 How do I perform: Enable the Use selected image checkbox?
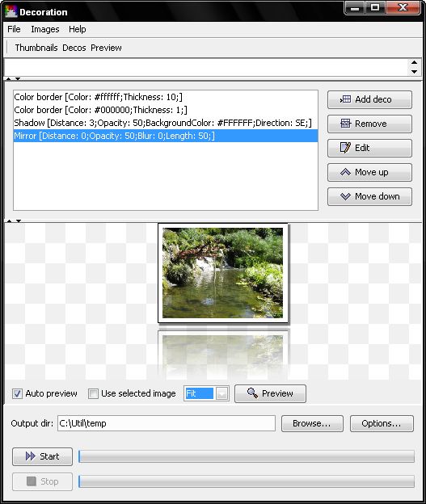(93, 393)
